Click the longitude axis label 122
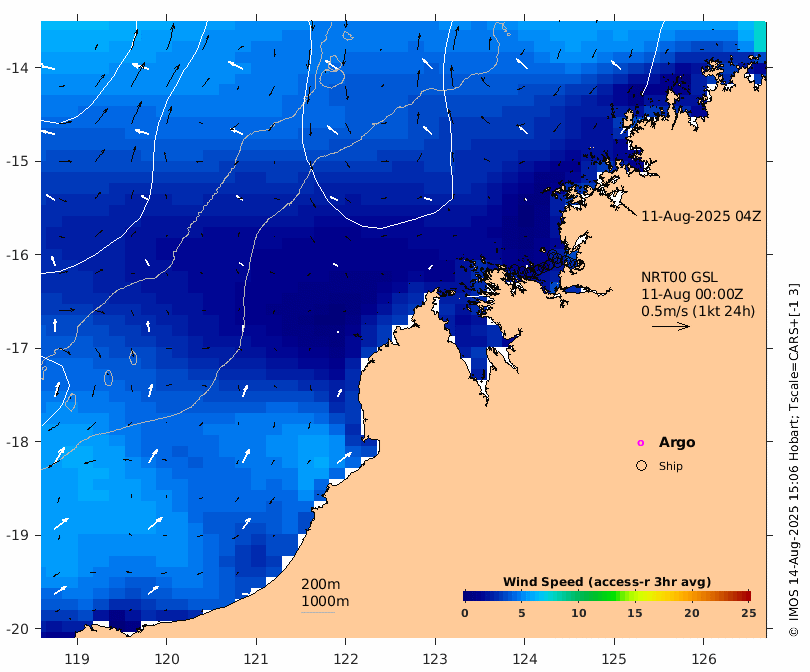 [x=346, y=659]
